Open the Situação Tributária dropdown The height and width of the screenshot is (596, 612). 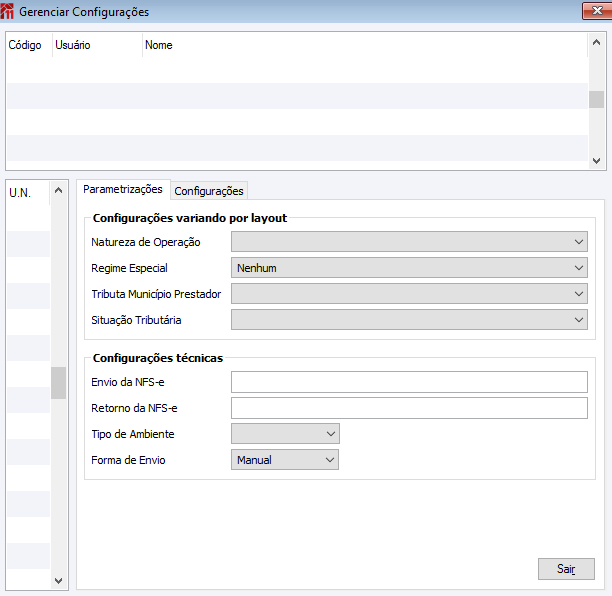pos(409,320)
